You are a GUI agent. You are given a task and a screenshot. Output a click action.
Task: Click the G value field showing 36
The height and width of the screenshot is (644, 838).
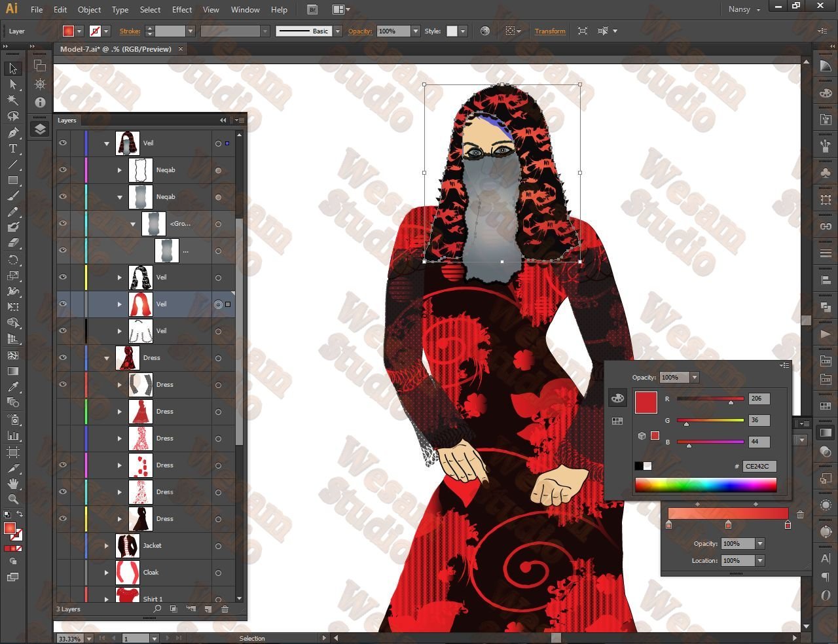(759, 420)
